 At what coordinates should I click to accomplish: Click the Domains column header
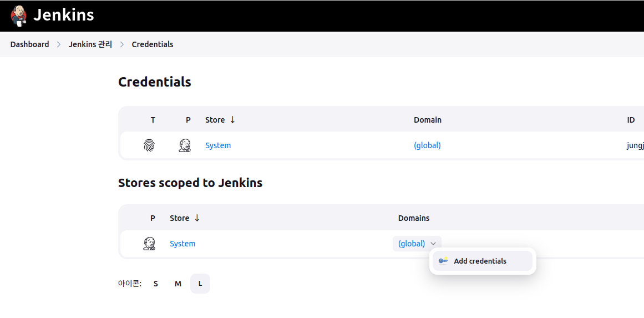point(414,218)
